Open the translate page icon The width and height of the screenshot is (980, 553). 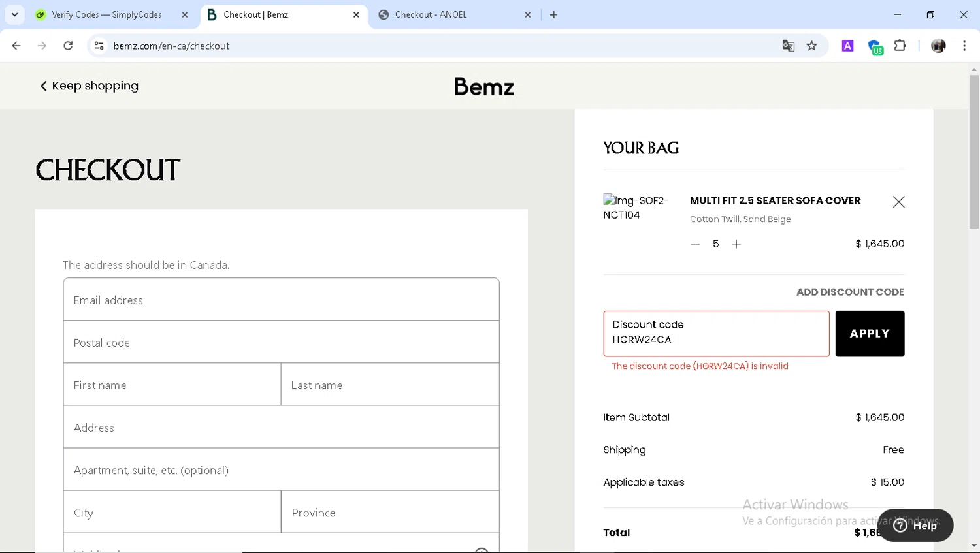click(x=789, y=46)
